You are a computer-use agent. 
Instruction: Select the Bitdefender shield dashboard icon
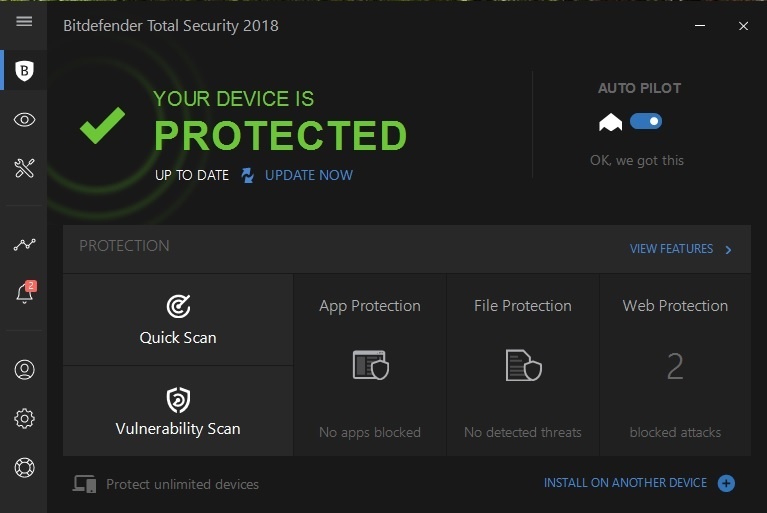24,70
